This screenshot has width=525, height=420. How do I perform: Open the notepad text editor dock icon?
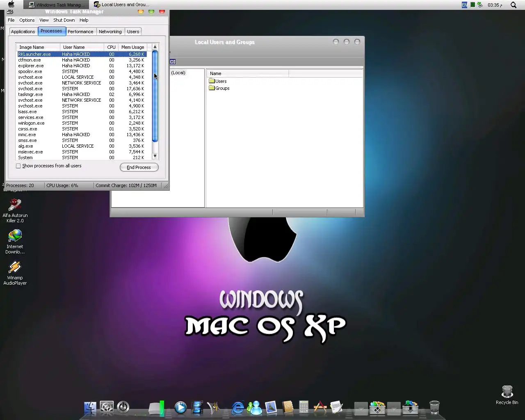(336, 408)
